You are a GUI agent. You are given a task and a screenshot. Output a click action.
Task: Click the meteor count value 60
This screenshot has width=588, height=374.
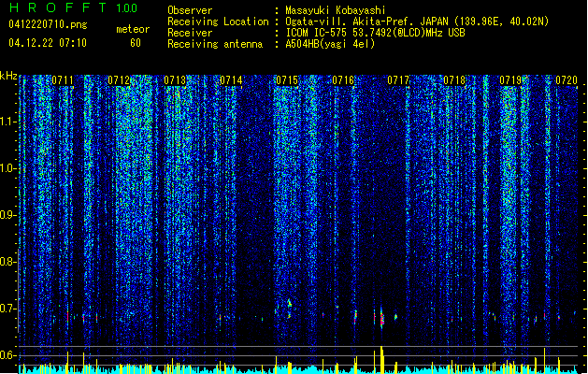(136, 43)
